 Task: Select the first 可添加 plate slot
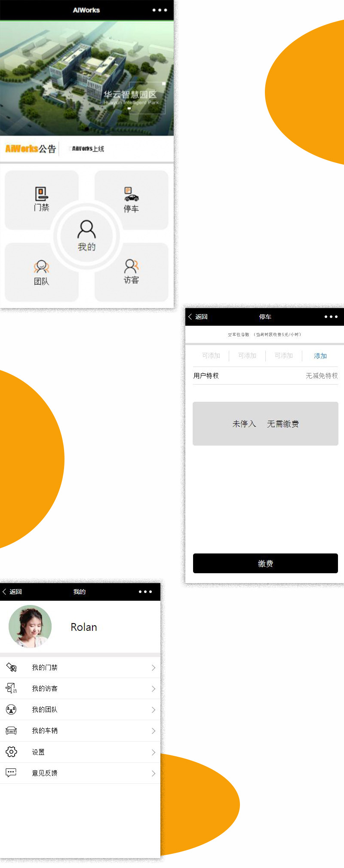point(211,356)
